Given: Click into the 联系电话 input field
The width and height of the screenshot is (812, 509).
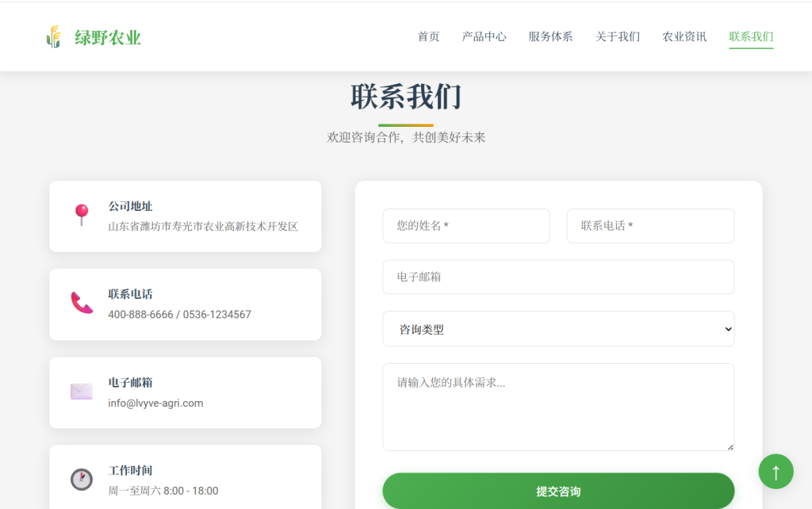Looking at the screenshot, I should (650, 226).
